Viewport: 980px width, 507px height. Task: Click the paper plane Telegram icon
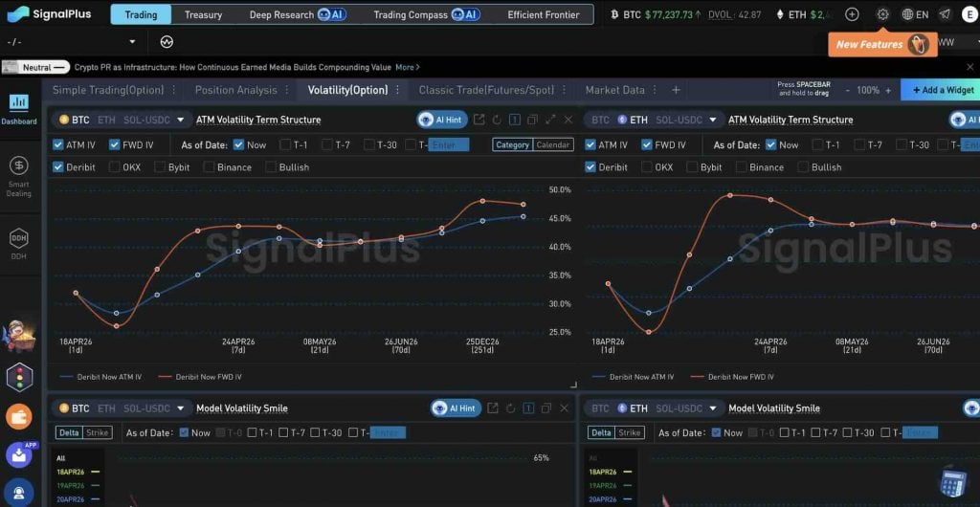(947, 14)
